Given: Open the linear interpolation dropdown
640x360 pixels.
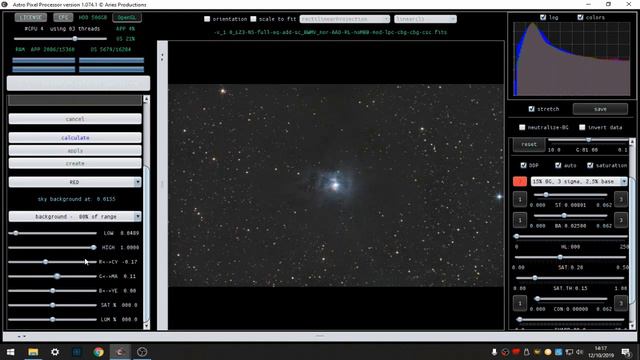Looking at the screenshot, I should coord(425,19).
